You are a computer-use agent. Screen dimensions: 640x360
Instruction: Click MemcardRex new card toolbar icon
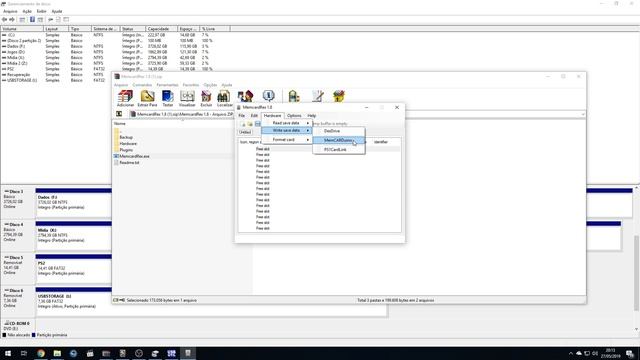tap(243, 124)
